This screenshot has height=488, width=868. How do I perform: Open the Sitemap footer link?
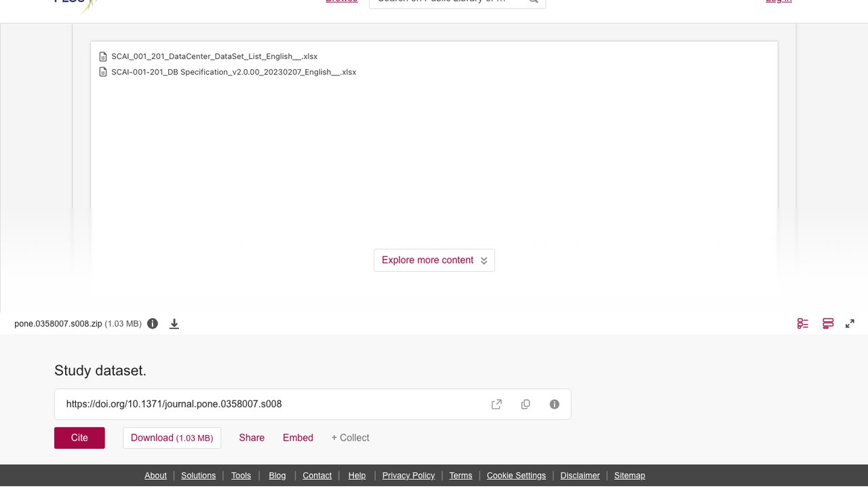(629, 476)
